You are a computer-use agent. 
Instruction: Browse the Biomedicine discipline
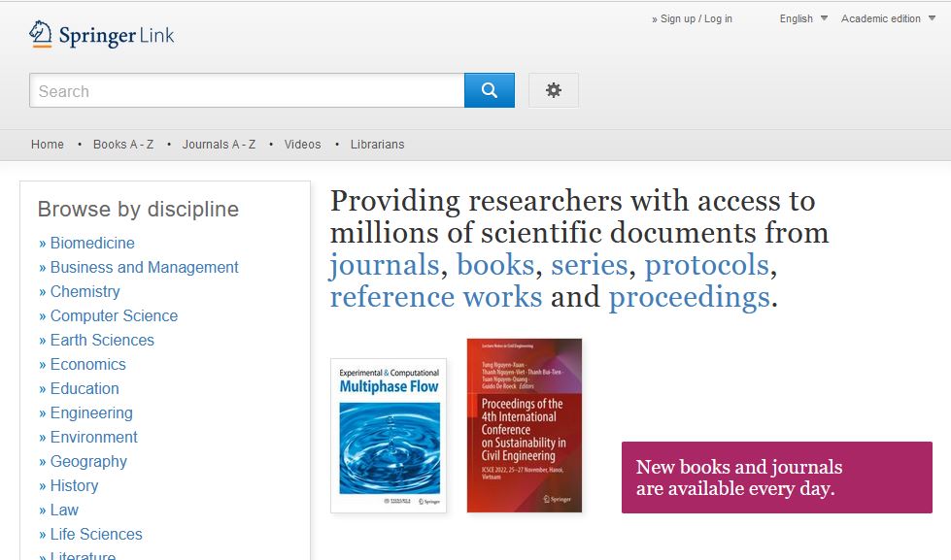pos(92,243)
